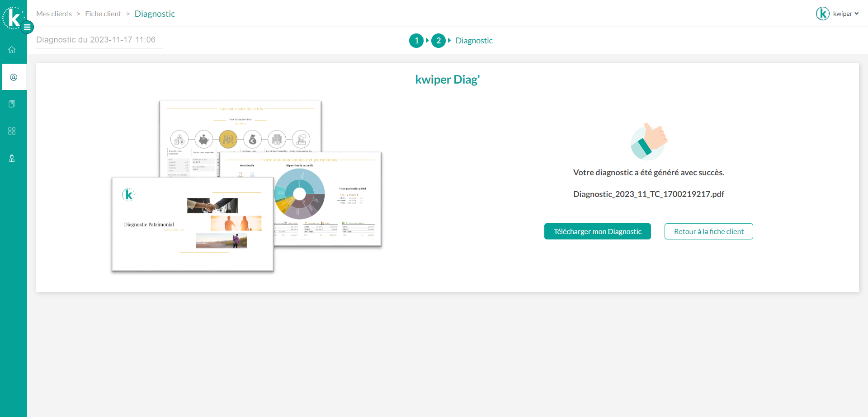The width and height of the screenshot is (868, 417).
Task: Toggle the sidebar hamburger menu button
Action: click(28, 27)
